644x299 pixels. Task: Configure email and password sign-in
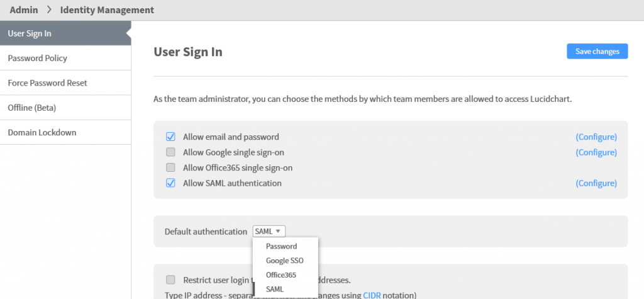coord(596,137)
